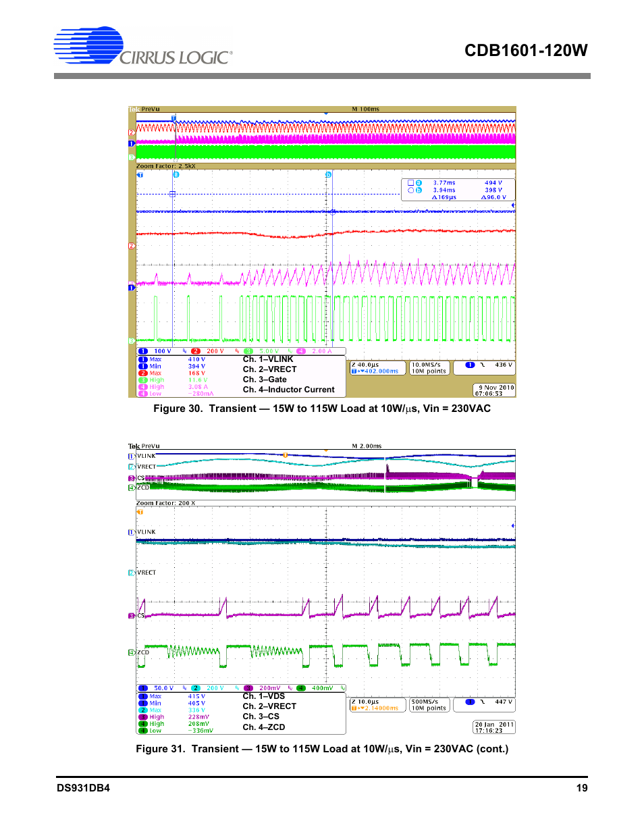
Task: Select cursor readout '3.94ms'
Action: point(444,190)
